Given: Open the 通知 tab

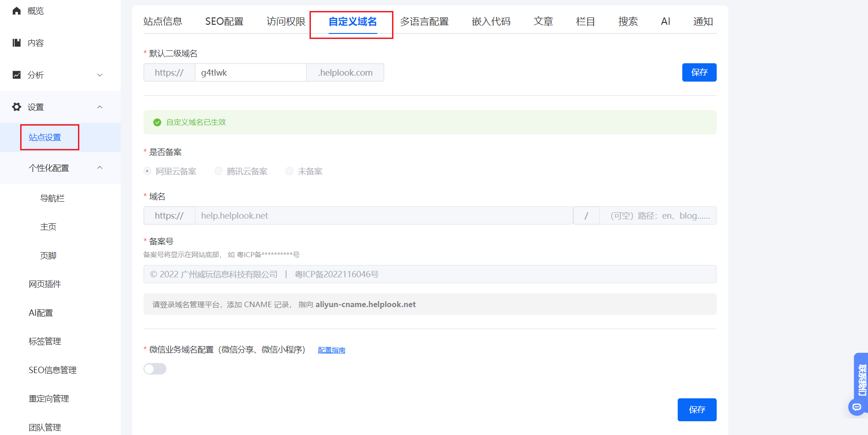Looking at the screenshot, I should click(x=703, y=22).
